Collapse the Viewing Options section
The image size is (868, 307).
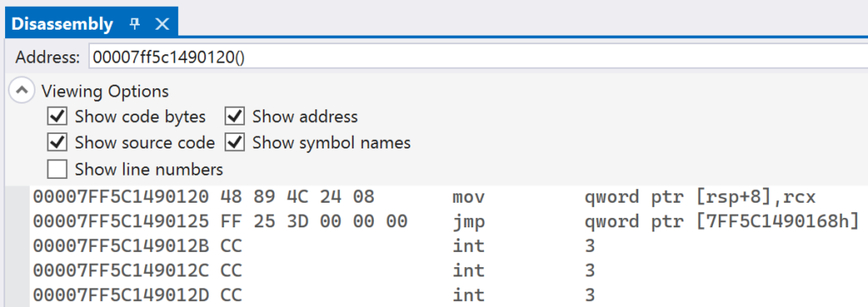point(21,91)
